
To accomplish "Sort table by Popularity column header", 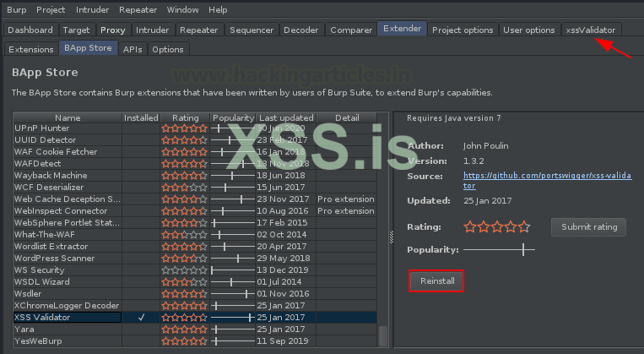I will [x=233, y=117].
